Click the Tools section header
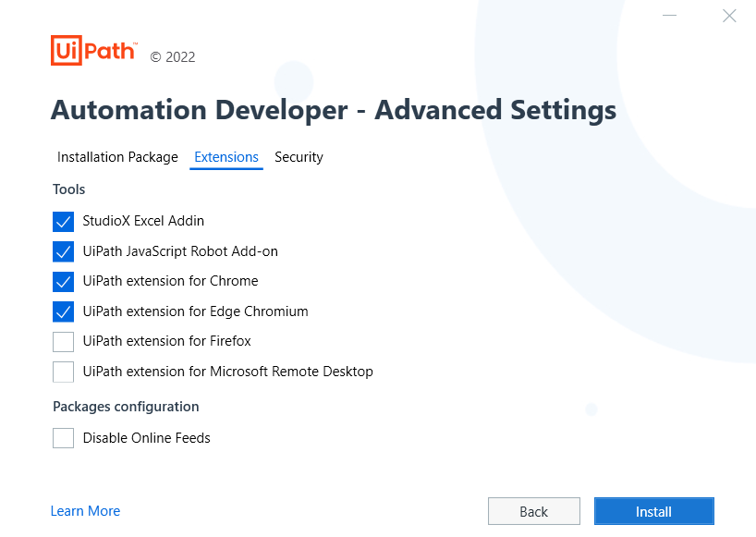Image resolution: width=756 pixels, height=537 pixels. tap(68, 189)
